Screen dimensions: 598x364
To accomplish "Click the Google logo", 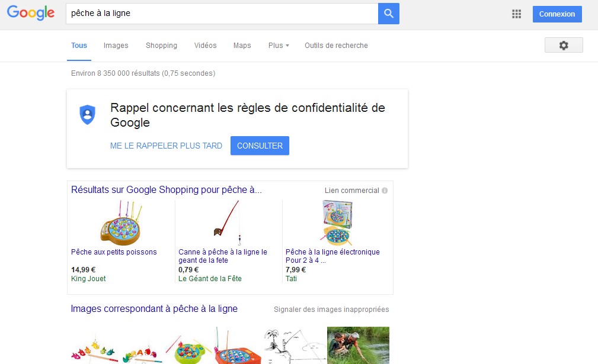I will coord(31,14).
